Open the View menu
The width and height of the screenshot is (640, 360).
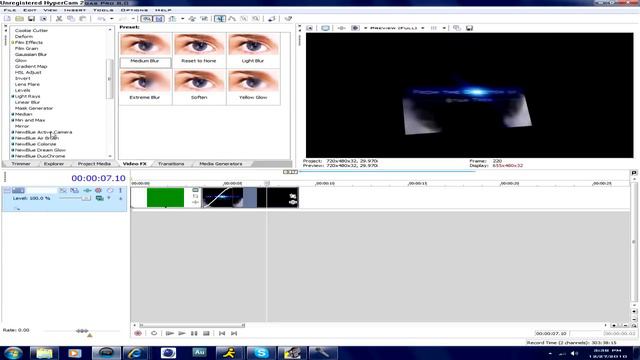coord(50,10)
